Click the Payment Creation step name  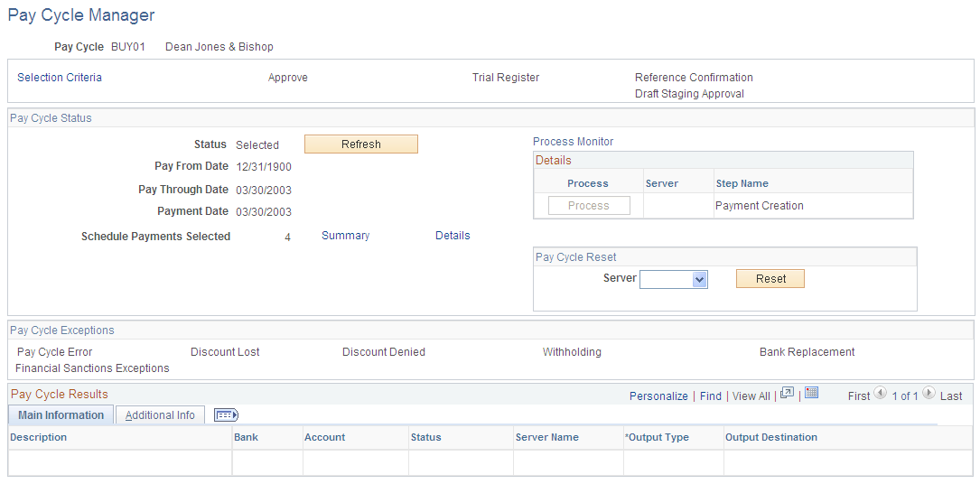[x=760, y=206]
